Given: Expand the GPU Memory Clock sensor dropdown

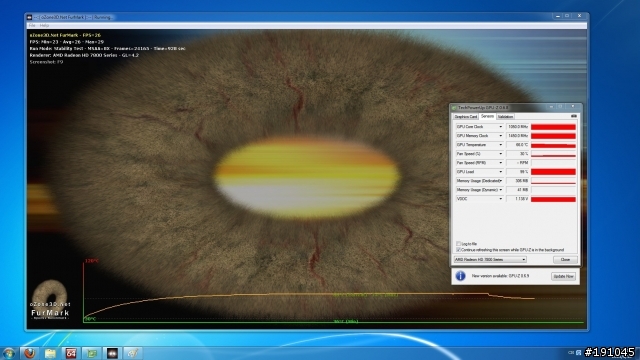Looking at the screenshot, I should (x=501, y=136).
